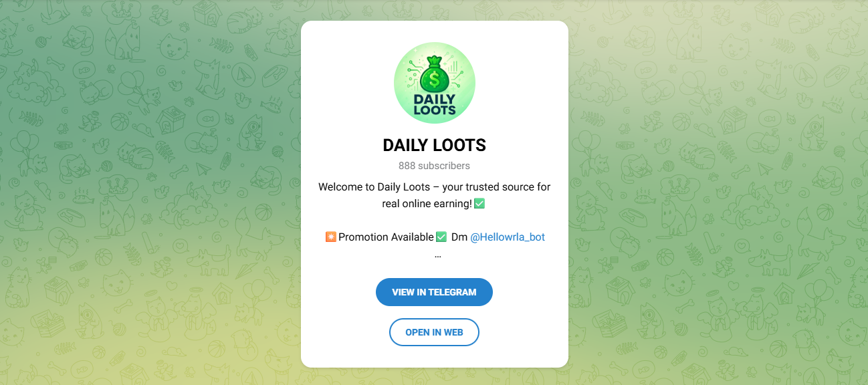Click the "Dm" text before the bot link

[459, 237]
